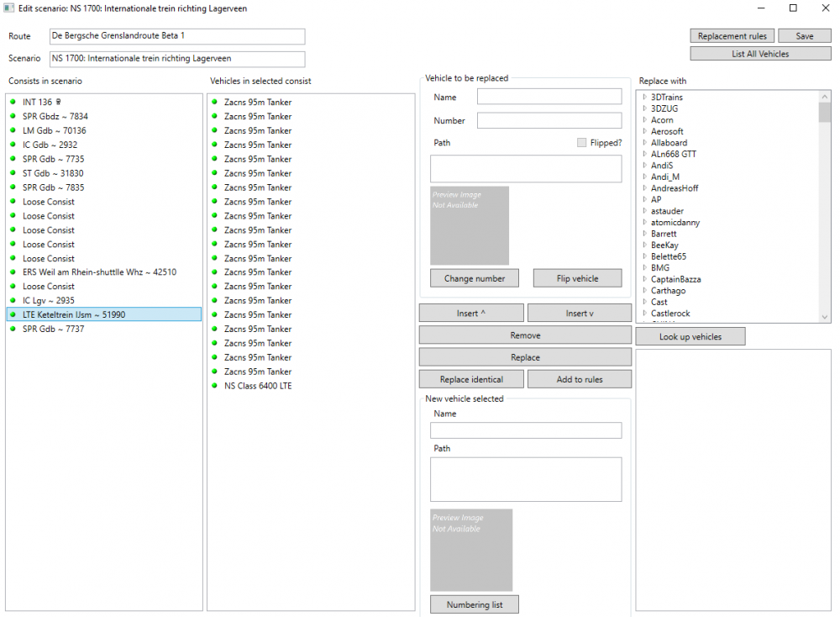Select the SPR Gbdz ~ 7834 consist
The image size is (840, 617).
coord(55,116)
